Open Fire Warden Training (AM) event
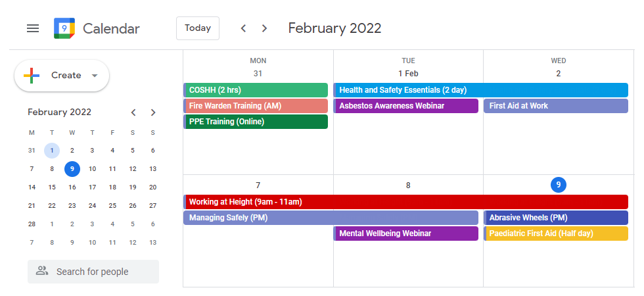The height and width of the screenshot is (296, 644). point(256,106)
